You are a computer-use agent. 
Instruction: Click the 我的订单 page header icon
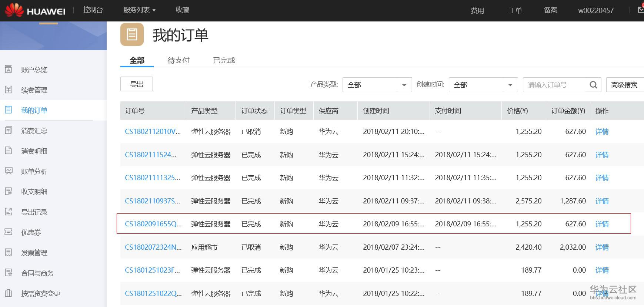pyautogui.click(x=132, y=34)
